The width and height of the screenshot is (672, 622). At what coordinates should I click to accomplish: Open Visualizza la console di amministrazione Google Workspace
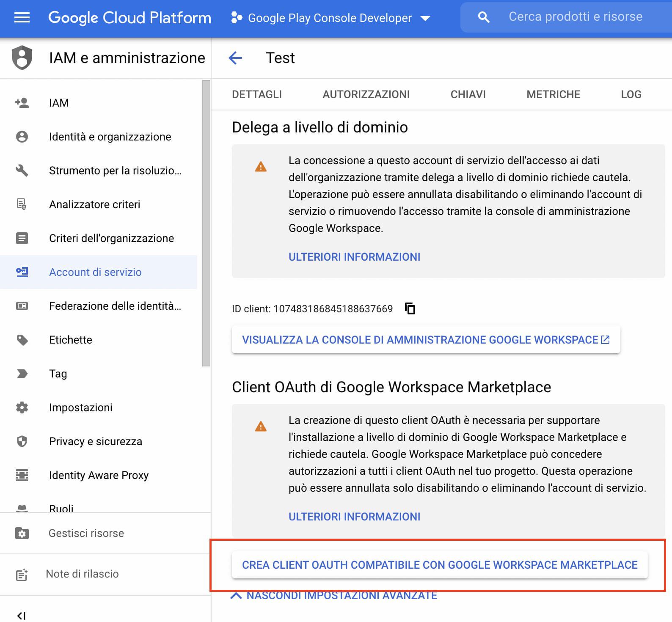[x=425, y=340]
